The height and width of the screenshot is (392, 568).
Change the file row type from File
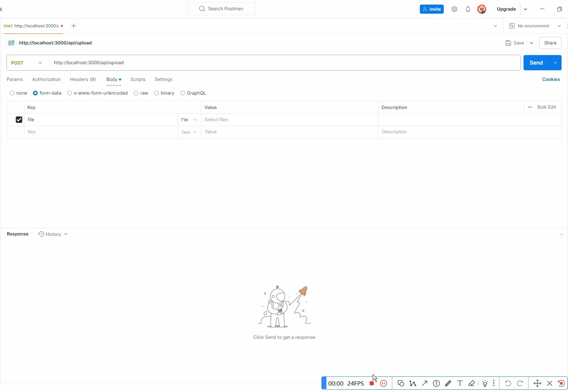point(189,120)
